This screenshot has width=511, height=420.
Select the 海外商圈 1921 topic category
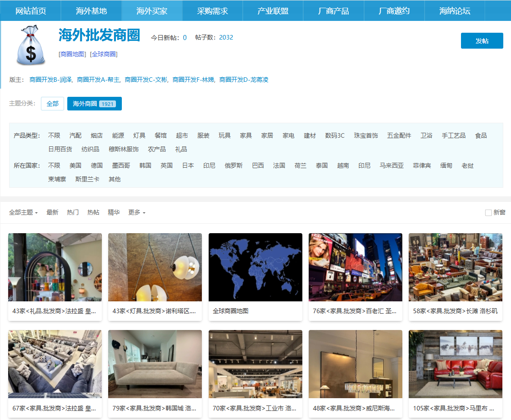pyautogui.click(x=94, y=104)
